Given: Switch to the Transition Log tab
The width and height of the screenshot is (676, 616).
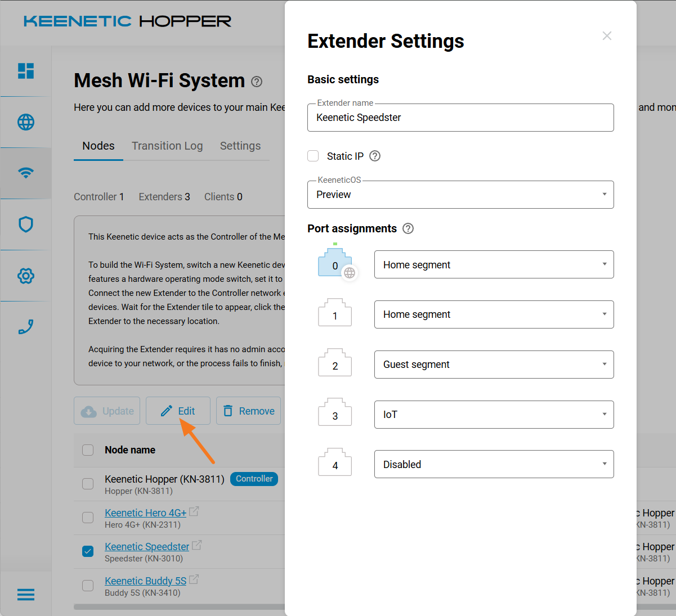Looking at the screenshot, I should click(x=167, y=146).
